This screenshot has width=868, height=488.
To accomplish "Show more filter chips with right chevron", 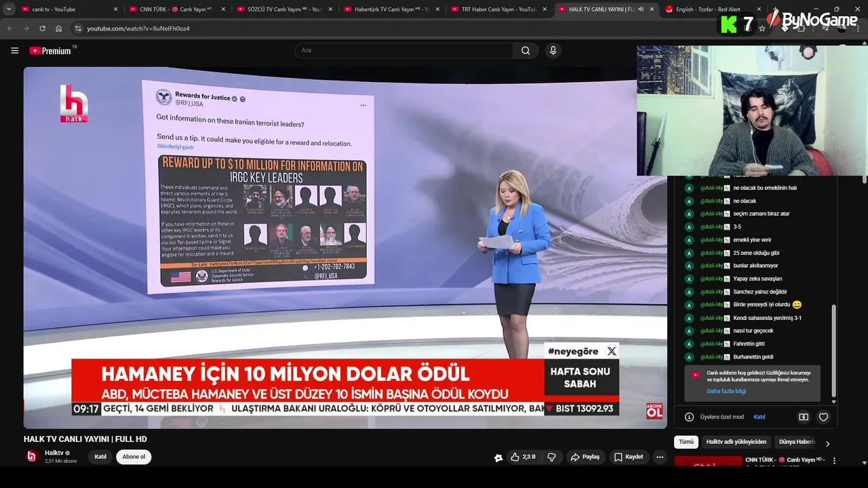I will (827, 443).
